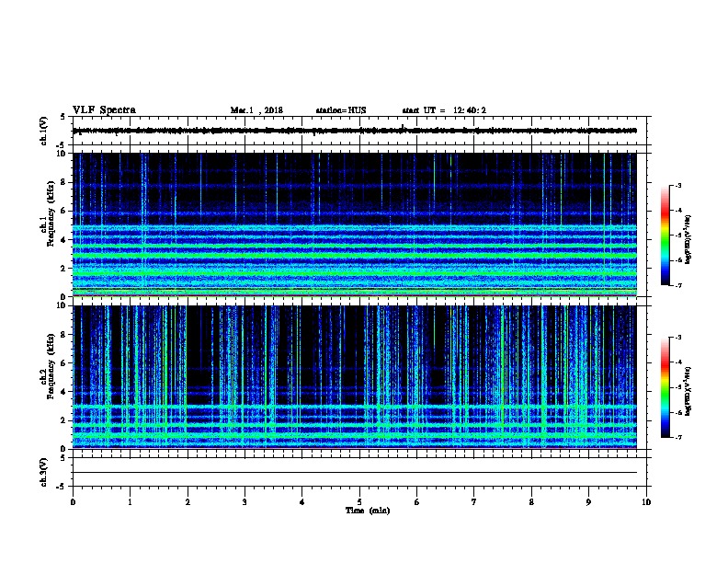Viewport: 728px width, 563px height.
Task: Click the "5" tick on the time axis
Action: coord(359,502)
